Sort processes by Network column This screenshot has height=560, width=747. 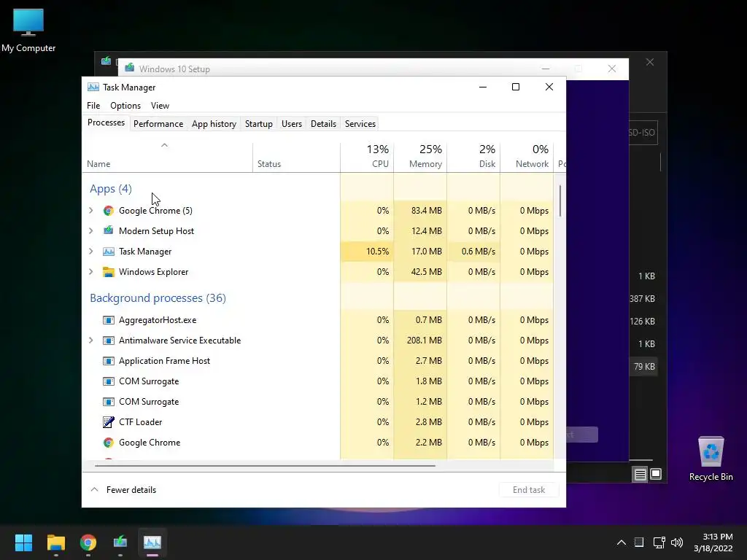coord(527,157)
